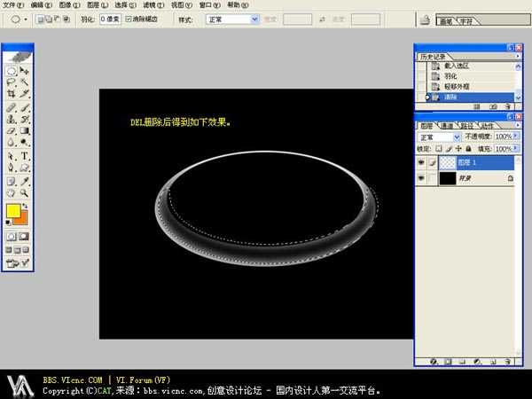Click the 羽化 feather input field

tap(110, 18)
